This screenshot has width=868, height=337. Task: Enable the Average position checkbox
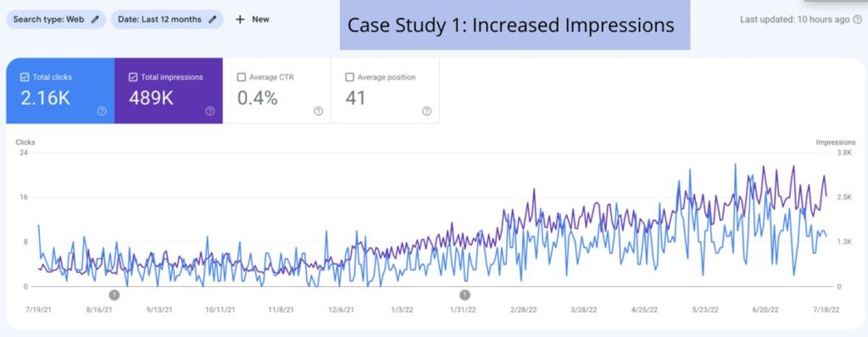pos(349,77)
